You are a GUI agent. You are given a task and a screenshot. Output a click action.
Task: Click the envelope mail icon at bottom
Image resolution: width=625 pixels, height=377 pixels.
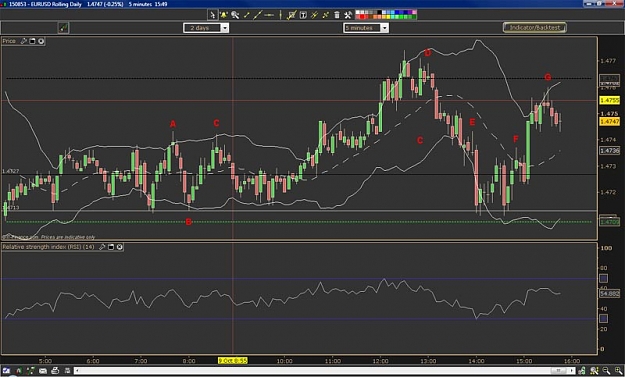(x=43, y=371)
